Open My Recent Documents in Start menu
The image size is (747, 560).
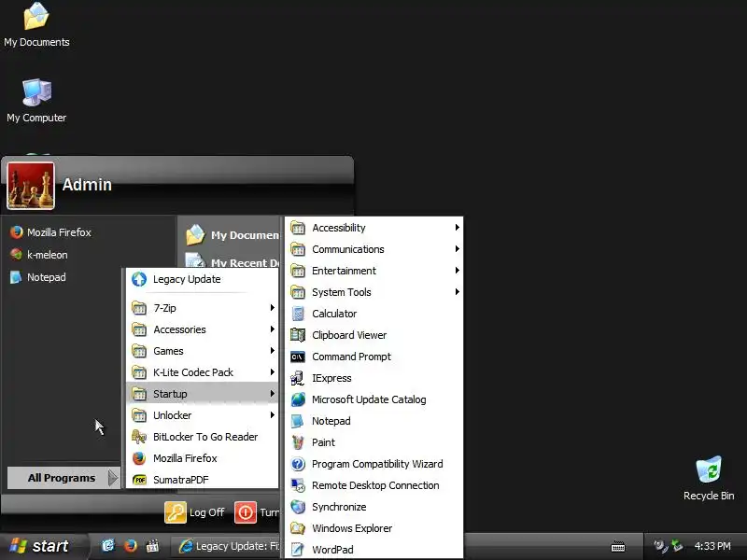232,261
